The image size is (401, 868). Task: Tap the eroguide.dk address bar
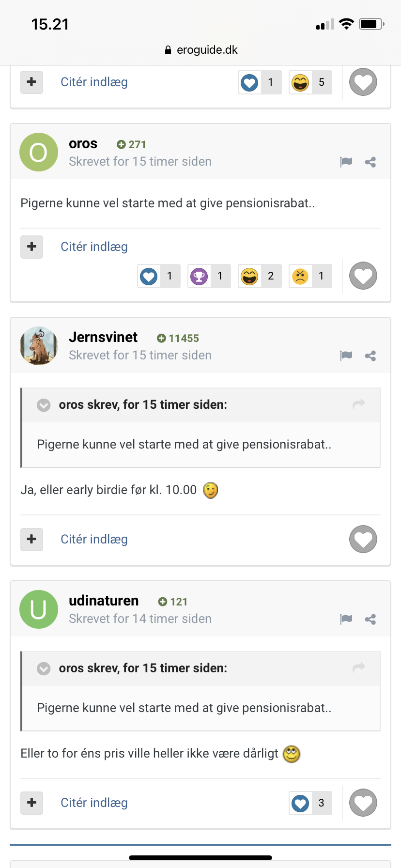(200, 50)
